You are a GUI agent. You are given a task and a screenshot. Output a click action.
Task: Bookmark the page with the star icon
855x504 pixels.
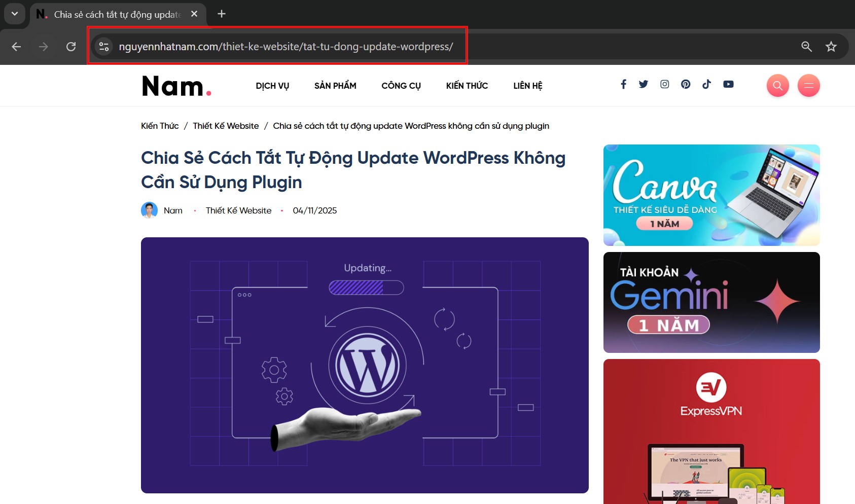tap(831, 46)
